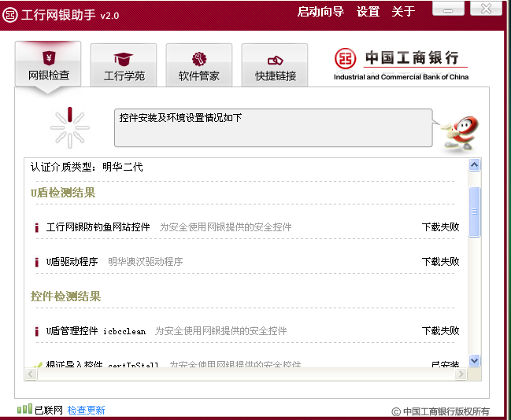The height and width of the screenshot is (420, 511).
Task: Click the 认证介质类型: 明华二代 text
Action: 87,167
